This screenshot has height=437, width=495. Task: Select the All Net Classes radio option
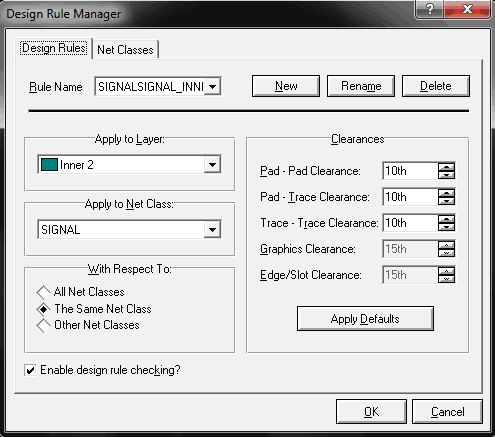tap(43, 292)
